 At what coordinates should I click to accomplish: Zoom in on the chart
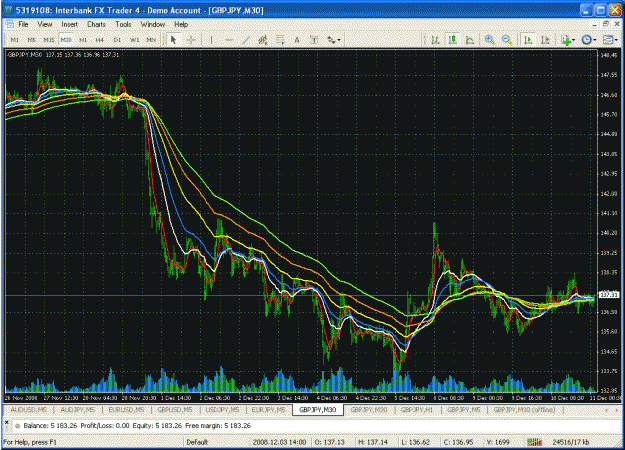click(x=490, y=40)
